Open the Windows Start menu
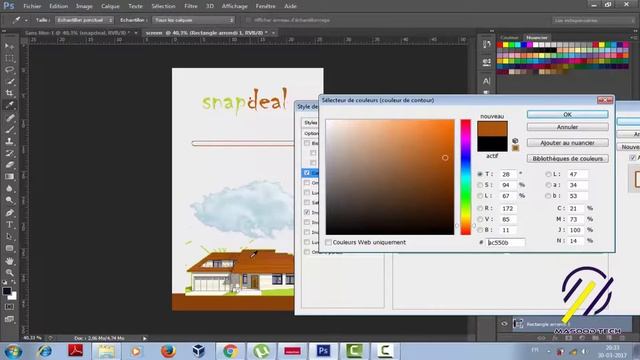Viewport: 640px width, 360px height. coord(13,351)
